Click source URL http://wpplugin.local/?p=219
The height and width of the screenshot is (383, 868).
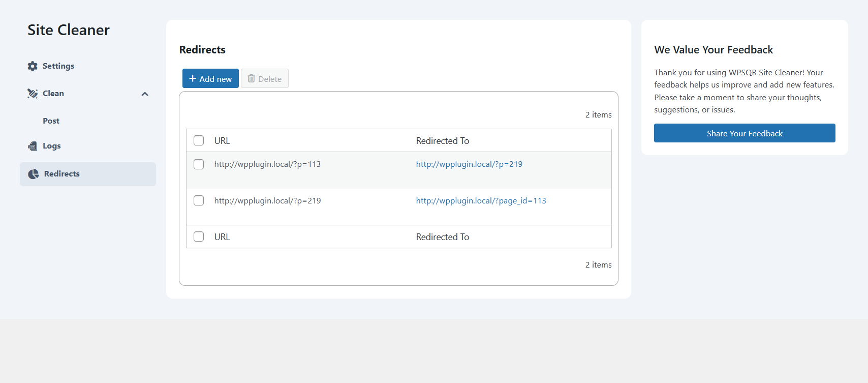267,201
